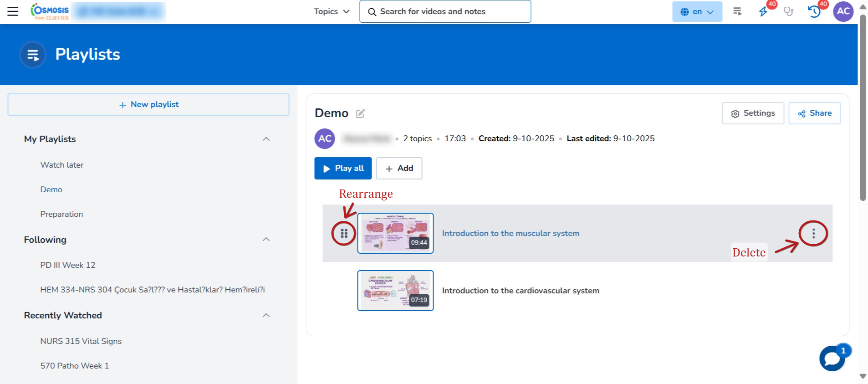Open the Topics dropdown menu
868x384 pixels.
[332, 11]
